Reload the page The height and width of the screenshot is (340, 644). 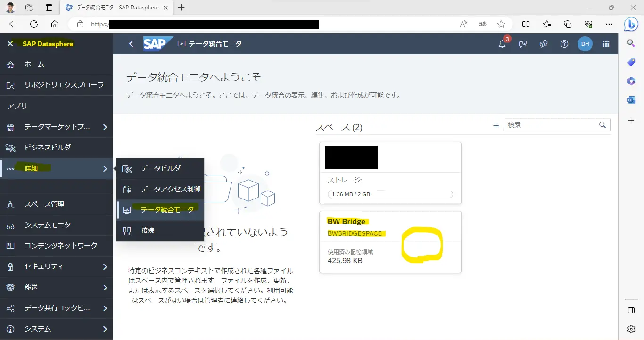(34, 24)
